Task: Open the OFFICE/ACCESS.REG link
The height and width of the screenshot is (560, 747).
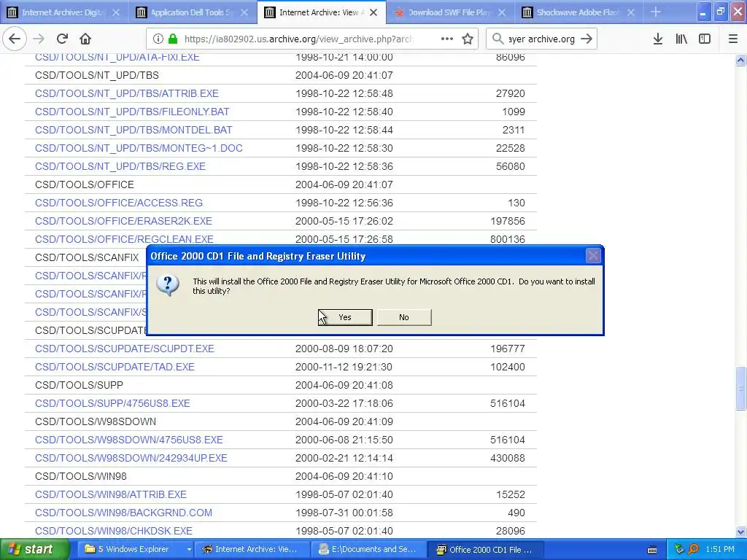Action: coord(119,203)
